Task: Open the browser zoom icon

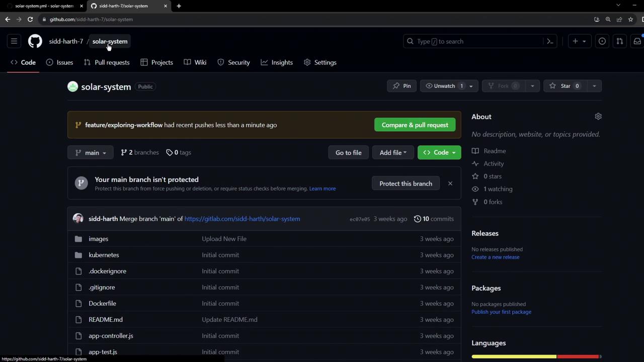Action: (608, 19)
